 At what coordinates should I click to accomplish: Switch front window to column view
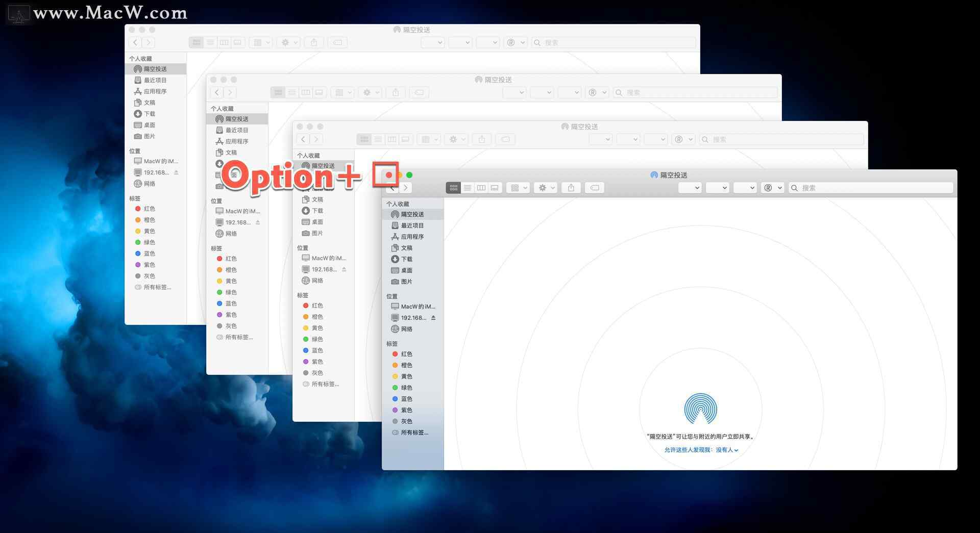481,188
